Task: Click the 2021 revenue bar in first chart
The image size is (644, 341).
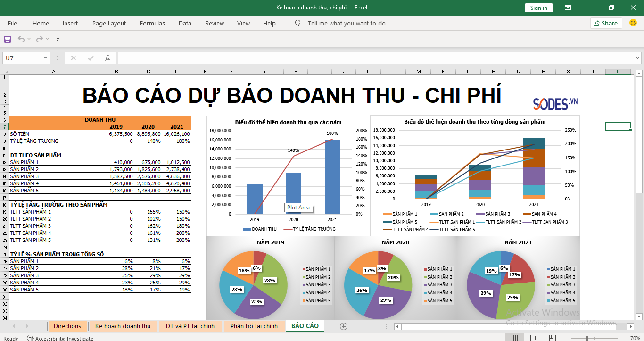Action: [x=332, y=177]
